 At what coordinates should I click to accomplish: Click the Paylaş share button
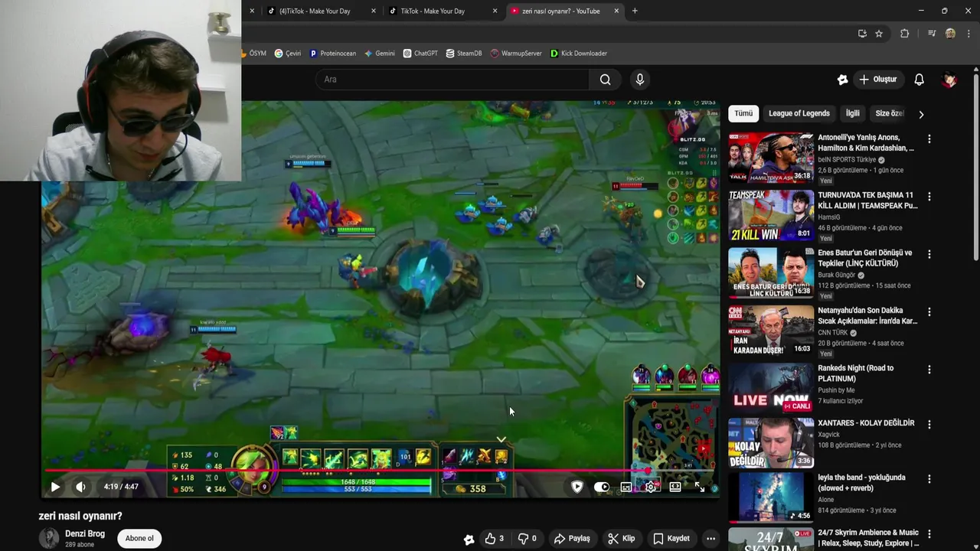(x=572, y=539)
